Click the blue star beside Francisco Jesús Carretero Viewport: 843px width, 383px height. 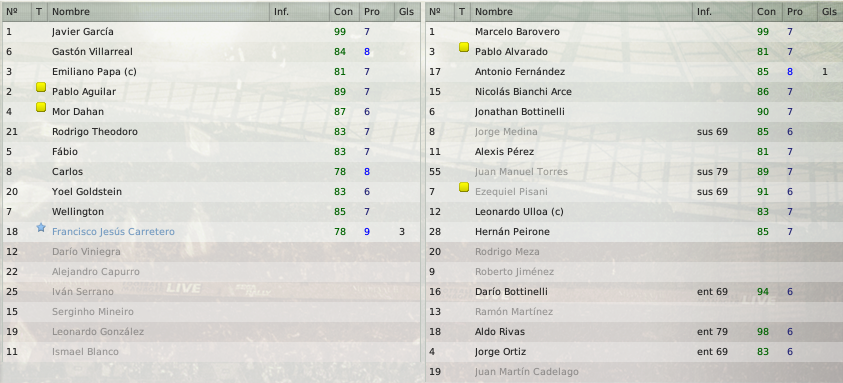(41, 228)
